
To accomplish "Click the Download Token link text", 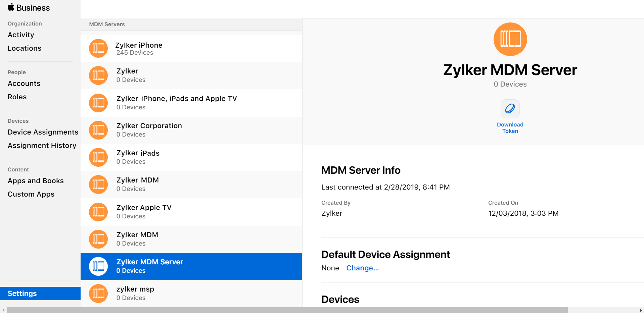I will point(510,128).
